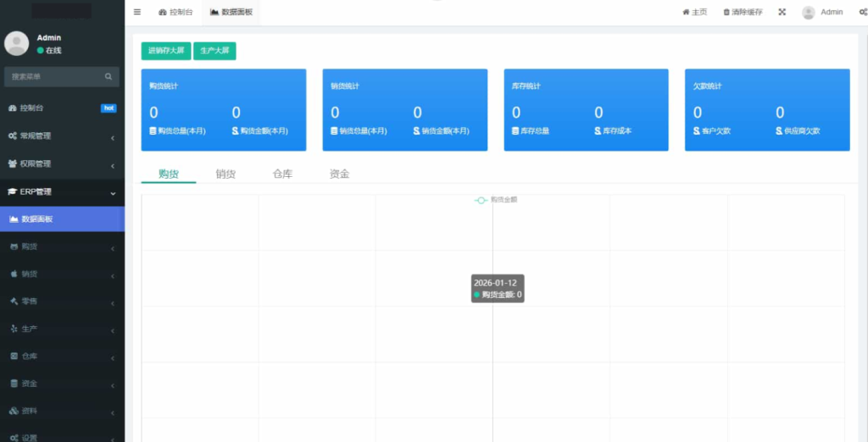Open the 生产 submenu in sidebar
Viewport: 868px width, 442px height.
(x=62, y=329)
